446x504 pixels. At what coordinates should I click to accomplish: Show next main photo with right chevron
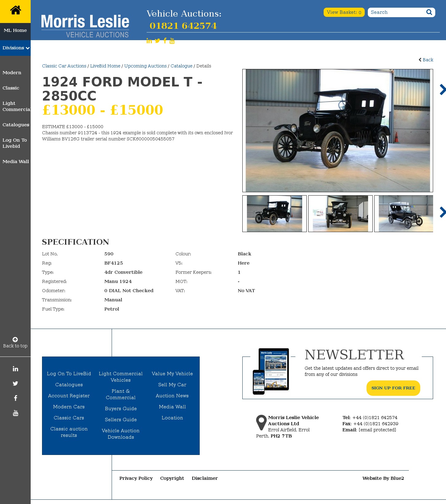(x=442, y=90)
